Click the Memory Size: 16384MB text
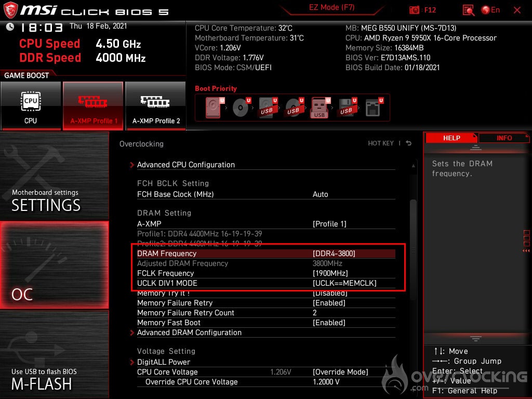 pos(384,48)
